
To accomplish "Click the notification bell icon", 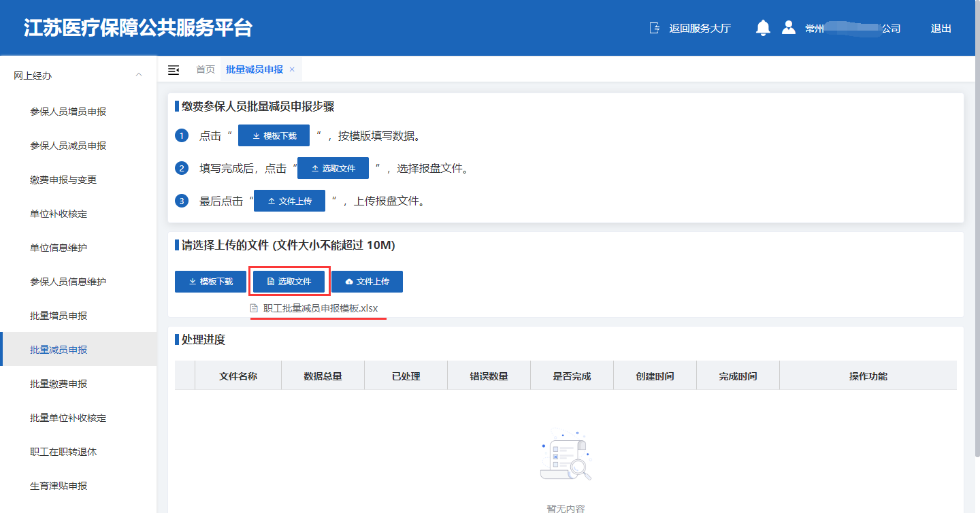I will coord(763,28).
